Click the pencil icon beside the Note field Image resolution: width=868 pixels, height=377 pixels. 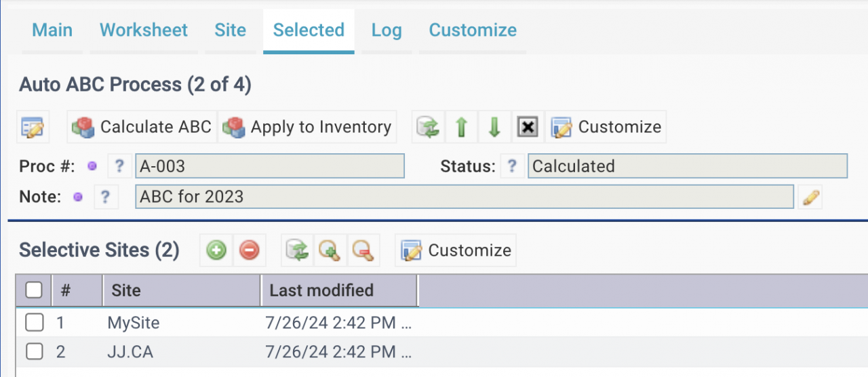[x=810, y=197]
